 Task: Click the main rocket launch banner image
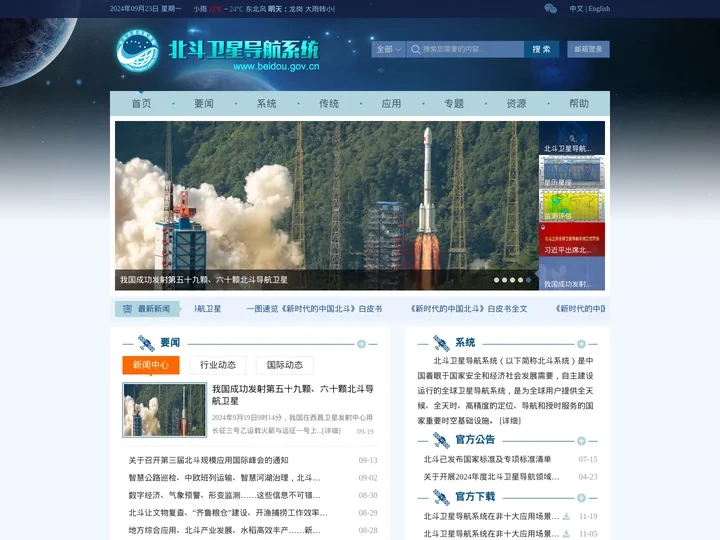click(x=326, y=205)
